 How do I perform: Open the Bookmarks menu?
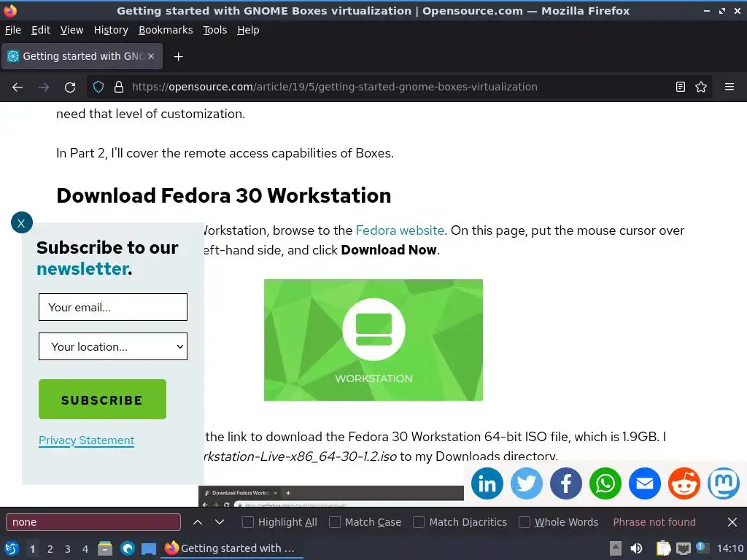[x=166, y=30]
